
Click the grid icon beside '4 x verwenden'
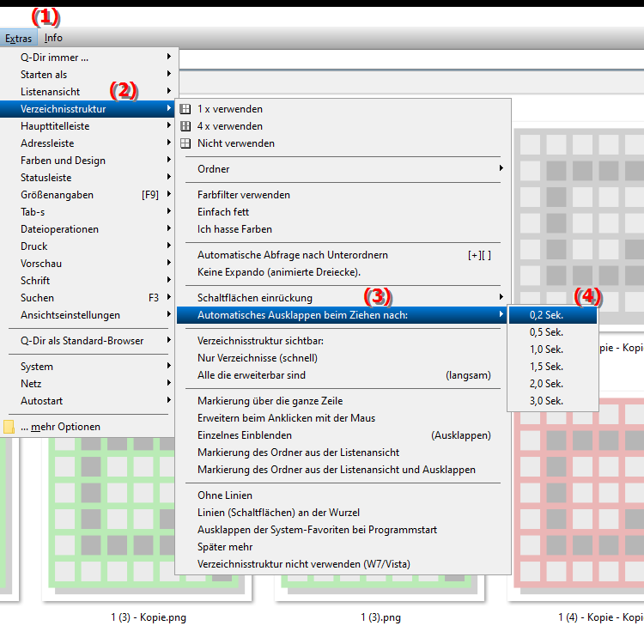tap(185, 126)
